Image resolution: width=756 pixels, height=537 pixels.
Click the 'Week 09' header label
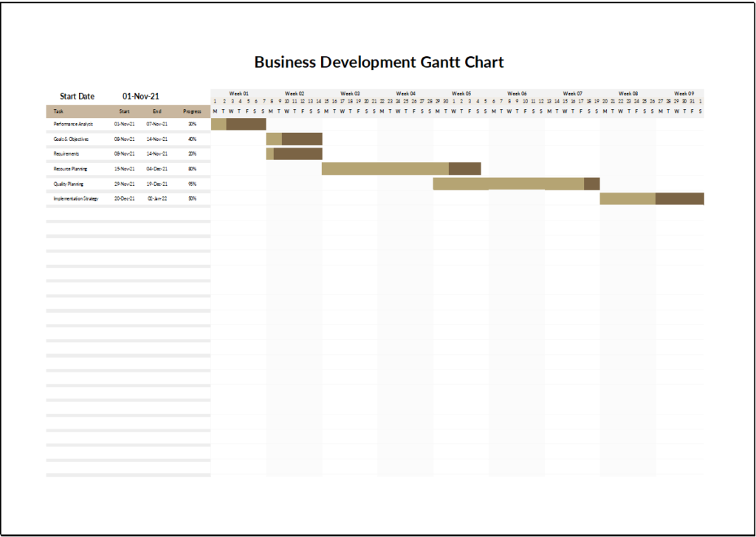coord(685,93)
